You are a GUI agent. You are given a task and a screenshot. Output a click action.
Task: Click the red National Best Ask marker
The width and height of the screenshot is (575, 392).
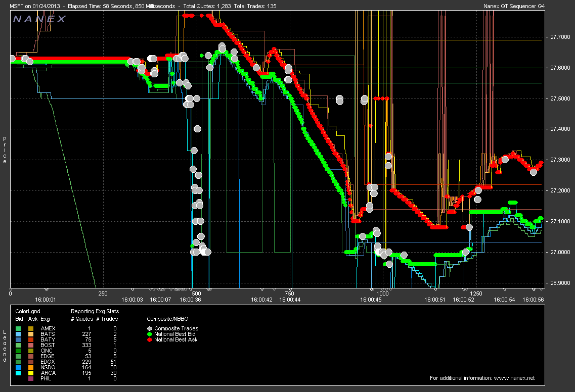[x=150, y=339]
